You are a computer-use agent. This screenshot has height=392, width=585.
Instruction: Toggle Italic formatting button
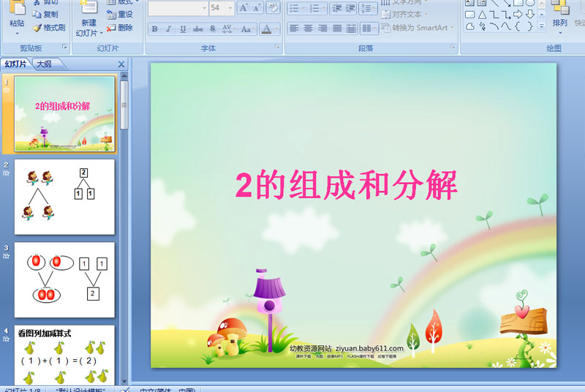(x=169, y=29)
